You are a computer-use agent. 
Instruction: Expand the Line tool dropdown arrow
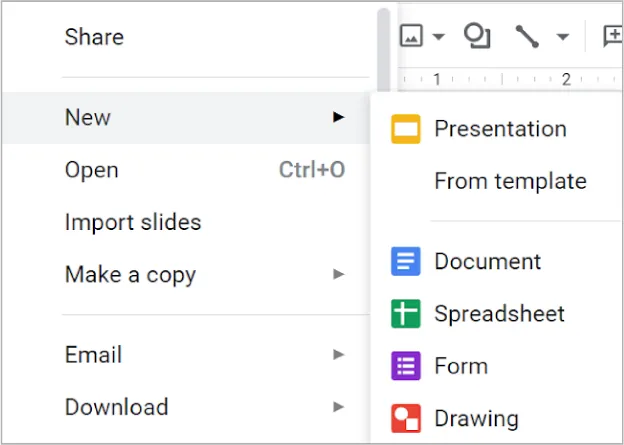[x=562, y=38]
